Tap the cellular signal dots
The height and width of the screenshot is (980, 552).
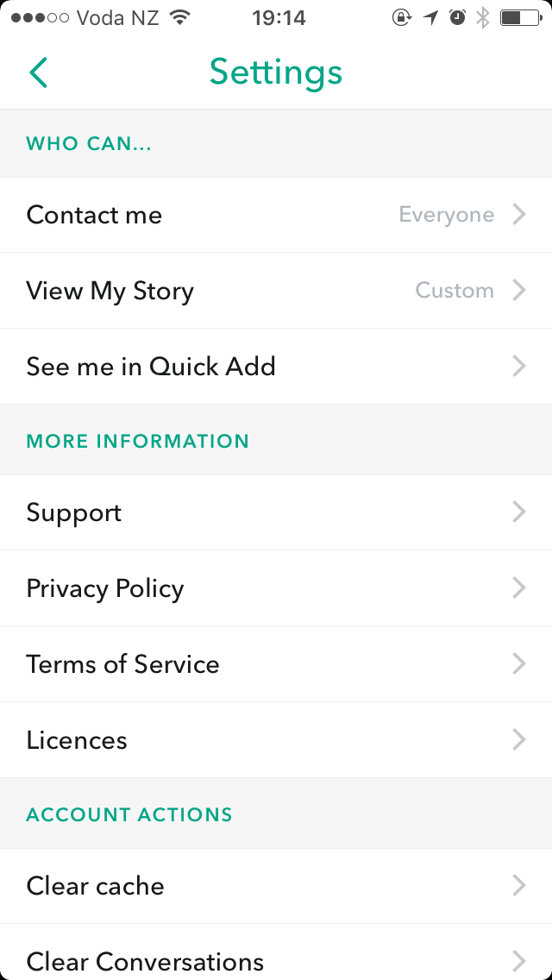[40, 17]
